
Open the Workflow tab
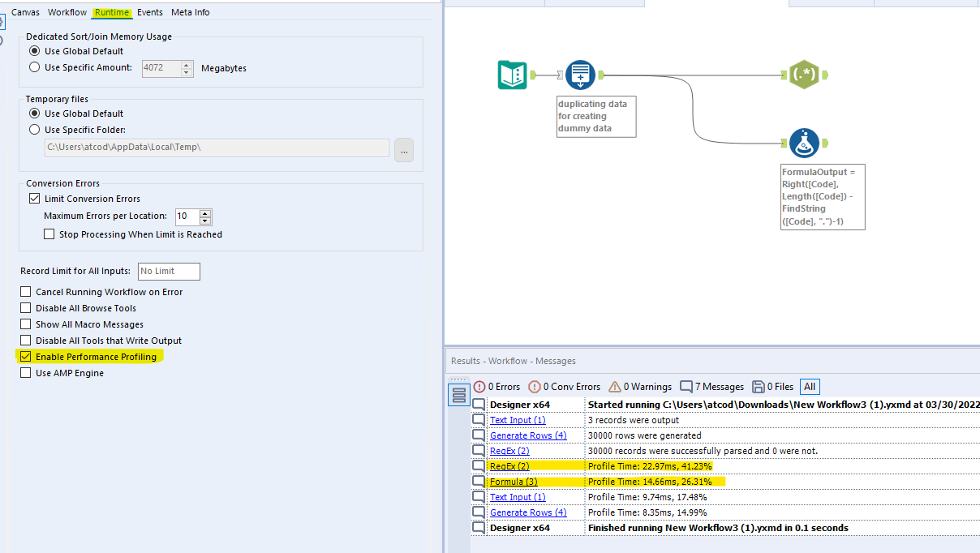coord(67,12)
